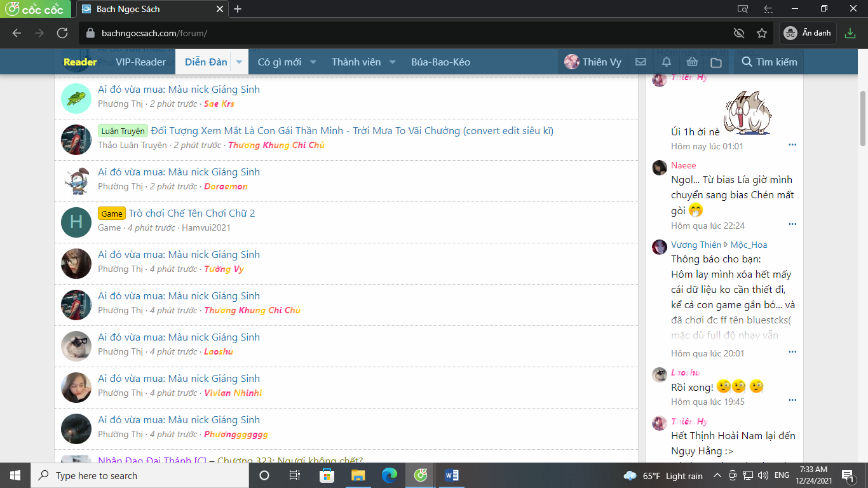Click the Hamvui2021 avatar with letter H
The height and width of the screenshot is (488, 868).
coord(76,222)
